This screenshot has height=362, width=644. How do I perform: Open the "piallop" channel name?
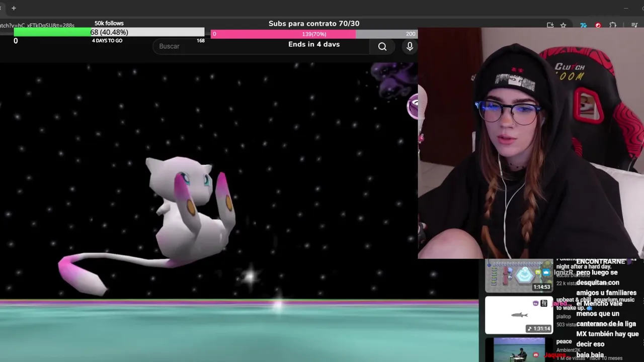pyautogui.click(x=563, y=316)
